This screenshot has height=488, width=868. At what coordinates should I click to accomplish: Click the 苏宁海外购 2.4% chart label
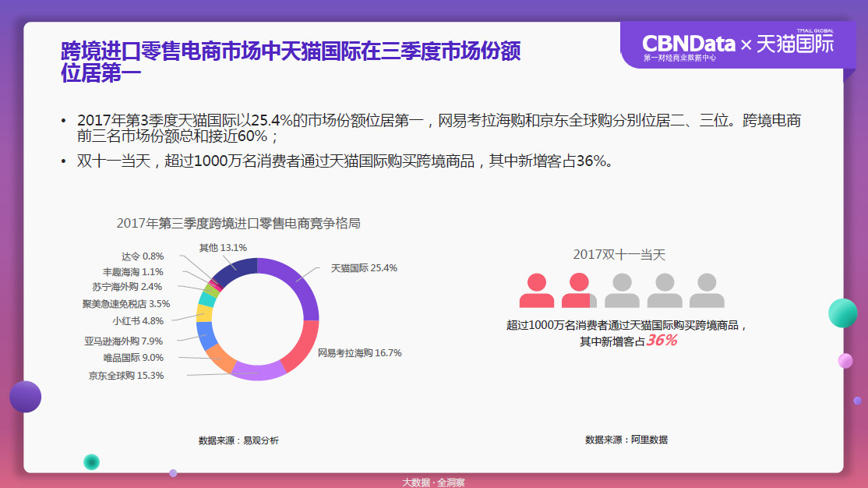(127, 287)
